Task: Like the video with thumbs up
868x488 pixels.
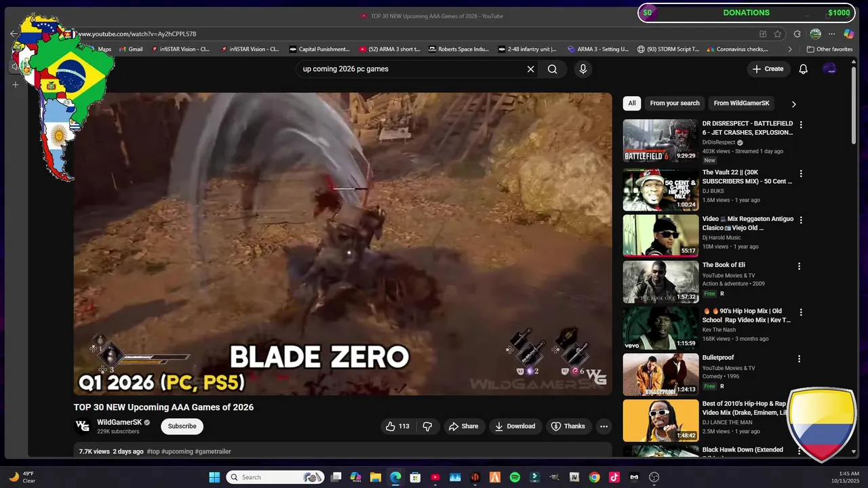Action: pyautogui.click(x=398, y=426)
